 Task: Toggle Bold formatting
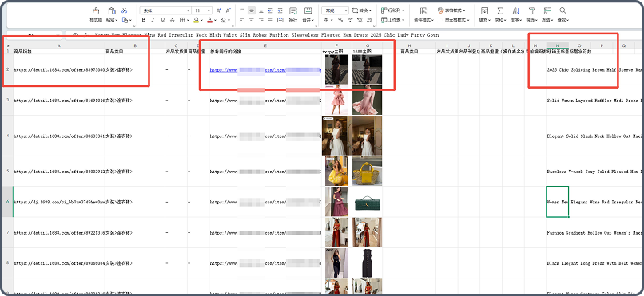point(143,20)
